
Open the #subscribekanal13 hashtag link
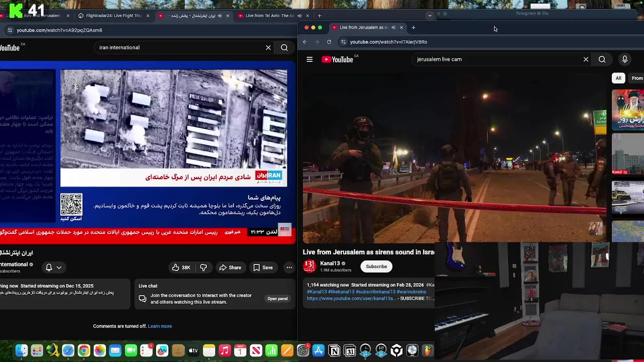click(375, 292)
